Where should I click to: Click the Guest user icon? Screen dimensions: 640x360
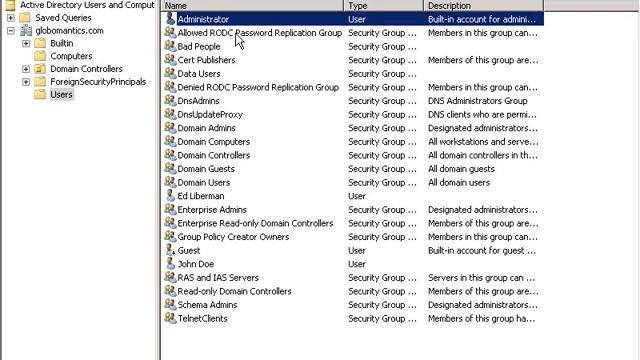tap(170, 250)
